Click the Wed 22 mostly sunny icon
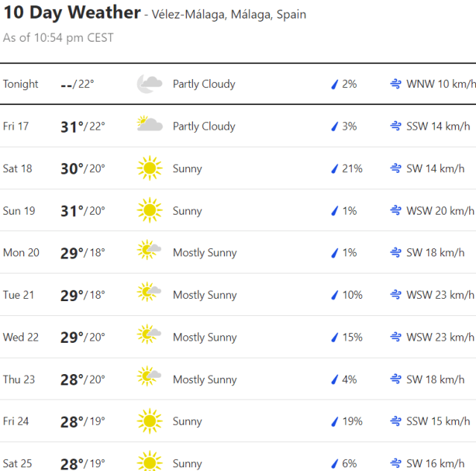 click(149, 337)
